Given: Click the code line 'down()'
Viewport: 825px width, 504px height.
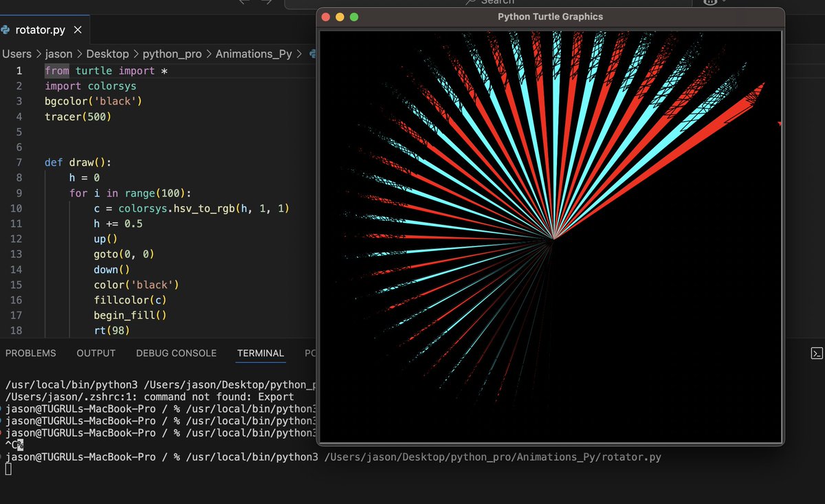Looking at the screenshot, I should click(111, 270).
